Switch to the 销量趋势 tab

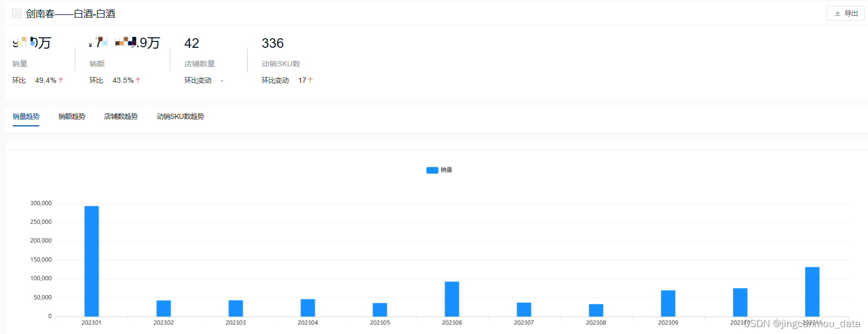(x=26, y=116)
